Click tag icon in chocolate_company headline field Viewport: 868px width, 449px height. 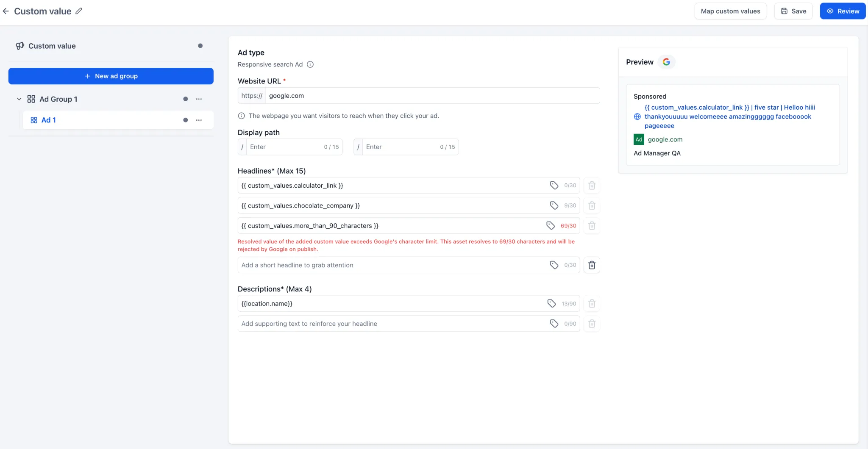click(554, 205)
